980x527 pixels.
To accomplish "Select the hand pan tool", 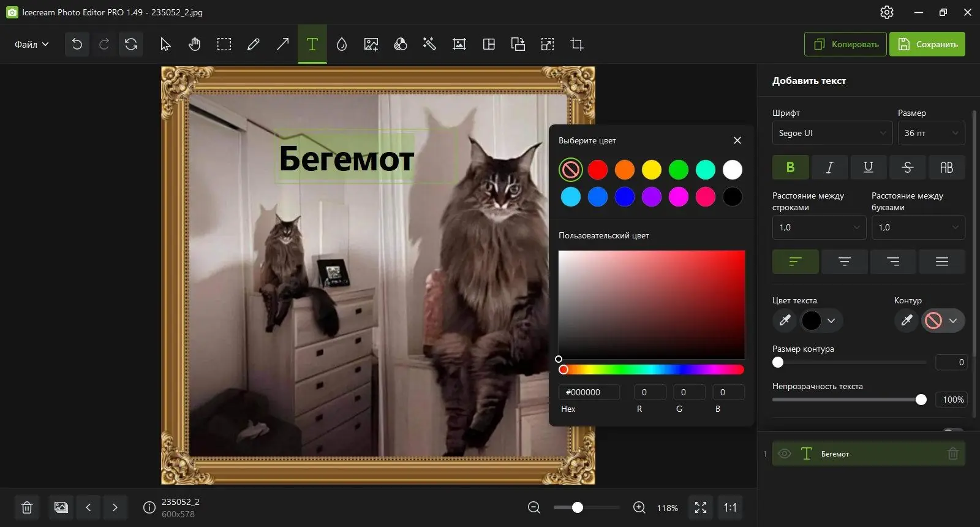I will tap(194, 44).
